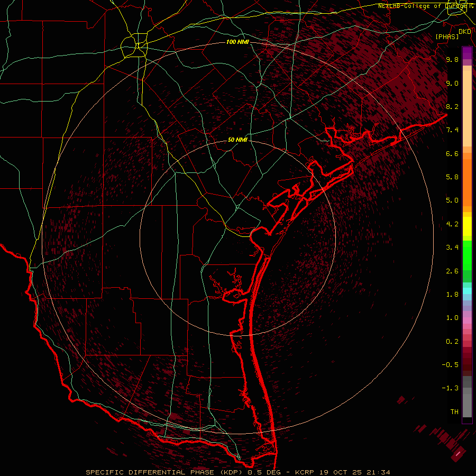Pick the bright green colorbar segment
The height and width of the screenshot is (476, 476).
(x=467, y=255)
